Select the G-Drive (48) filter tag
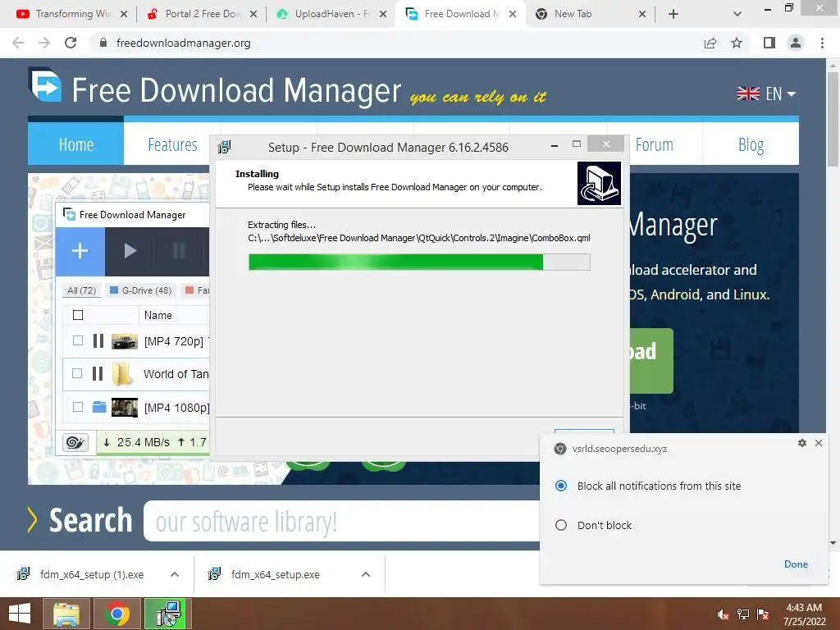Image resolution: width=840 pixels, height=630 pixels. (x=140, y=290)
